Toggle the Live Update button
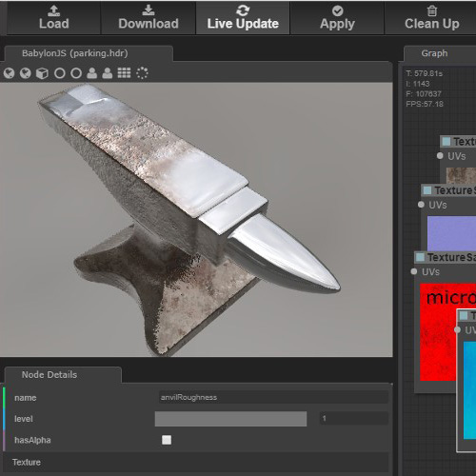 243,18
